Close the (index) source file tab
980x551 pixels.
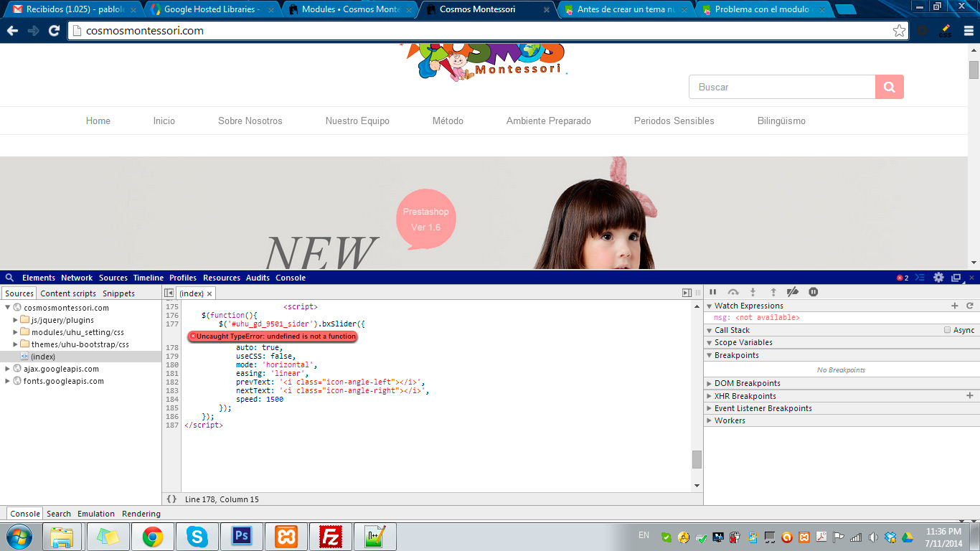(209, 293)
